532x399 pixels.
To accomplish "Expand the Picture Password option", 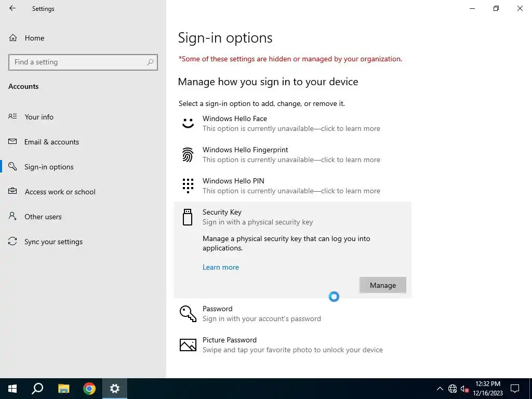I will 292,345.
